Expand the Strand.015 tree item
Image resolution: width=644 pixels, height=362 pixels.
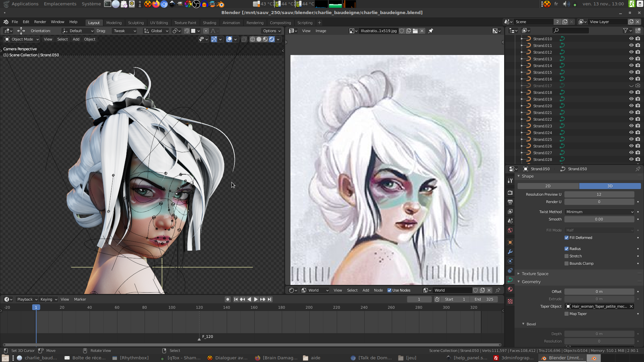pyautogui.click(x=522, y=72)
